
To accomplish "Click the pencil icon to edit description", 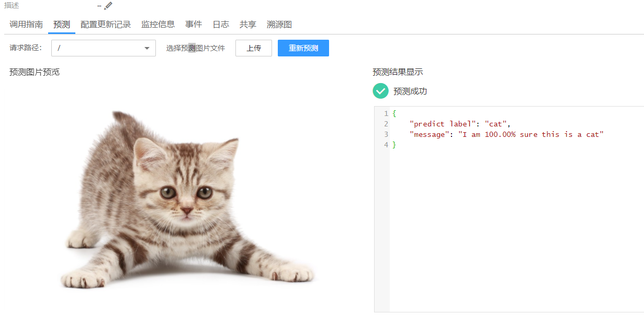I will (x=108, y=6).
